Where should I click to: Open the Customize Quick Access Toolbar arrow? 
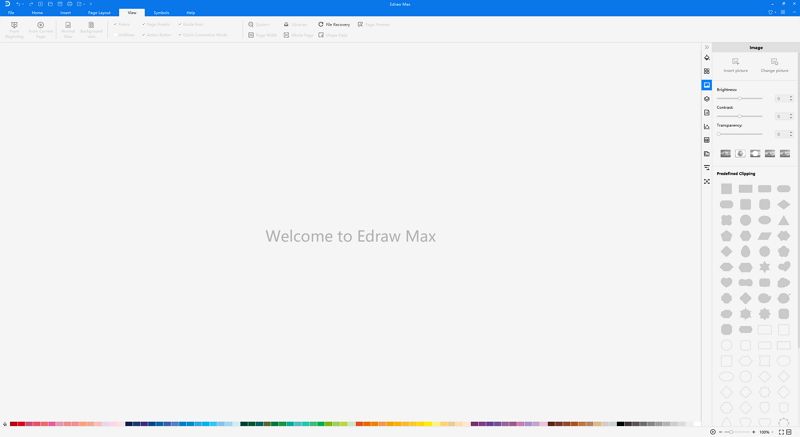(x=91, y=4)
